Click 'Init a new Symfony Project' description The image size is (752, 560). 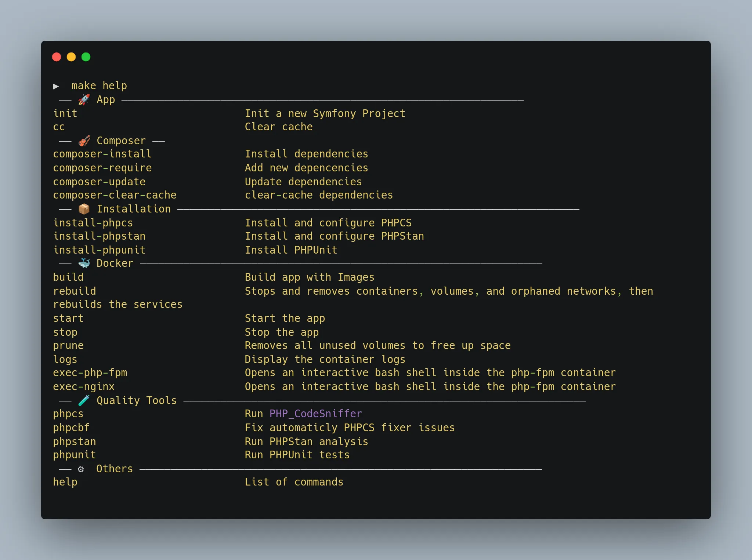pos(325,114)
